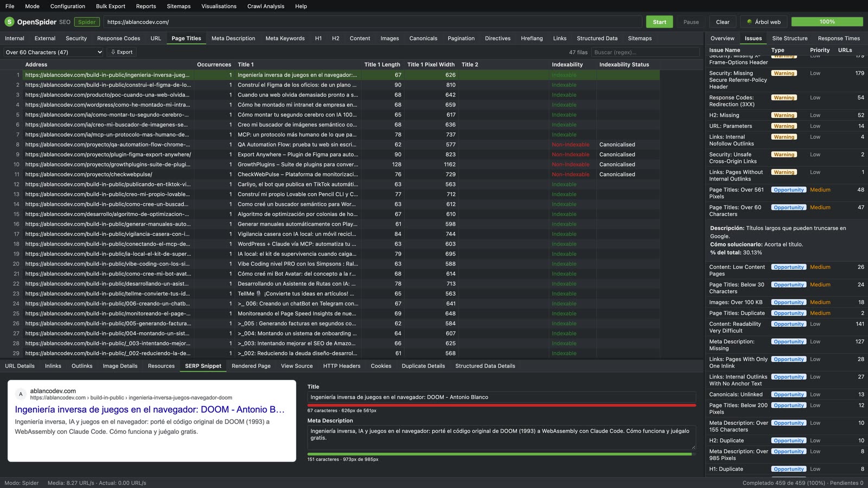This screenshot has height=488, width=868.
Task: Open the Canonicals tab
Action: [x=423, y=38]
